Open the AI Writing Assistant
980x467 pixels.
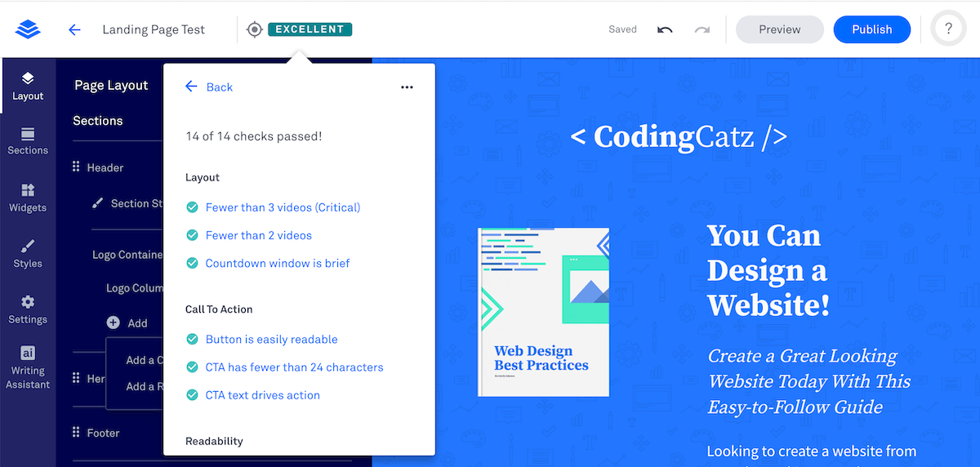pyautogui.click(x=28, y=367)
